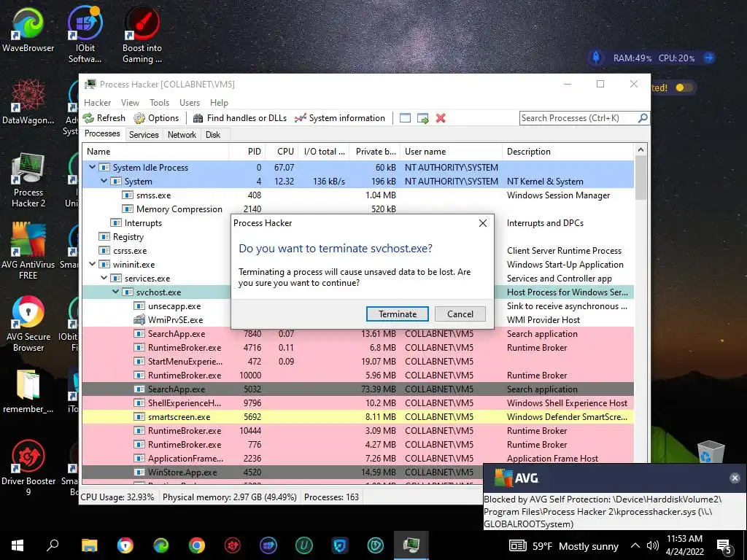This screenshot has height=560, width=747.
Task: Click Refresh in Process Hacker toolbar
Action: coord(104,118)
